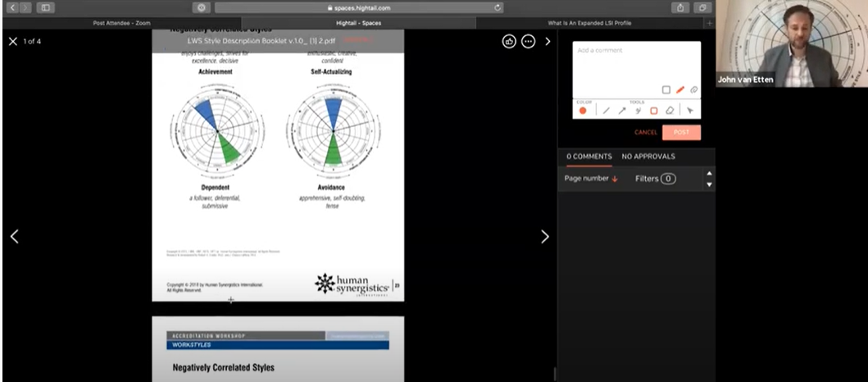Screen dimensions: 868x382
Task: Open the privacy report shield icon
Action: click(x=201, y=7)
